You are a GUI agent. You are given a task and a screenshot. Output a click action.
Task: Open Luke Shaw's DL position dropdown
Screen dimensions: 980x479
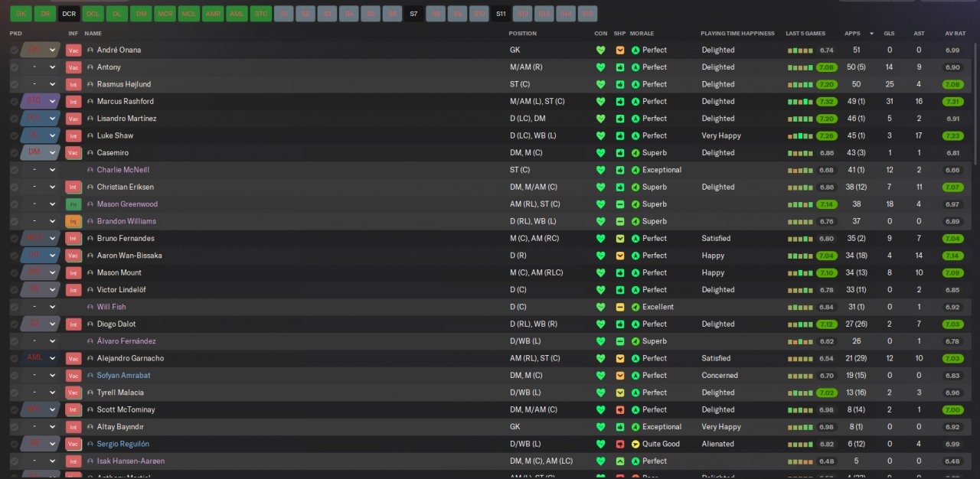click(x=41, y=135)
